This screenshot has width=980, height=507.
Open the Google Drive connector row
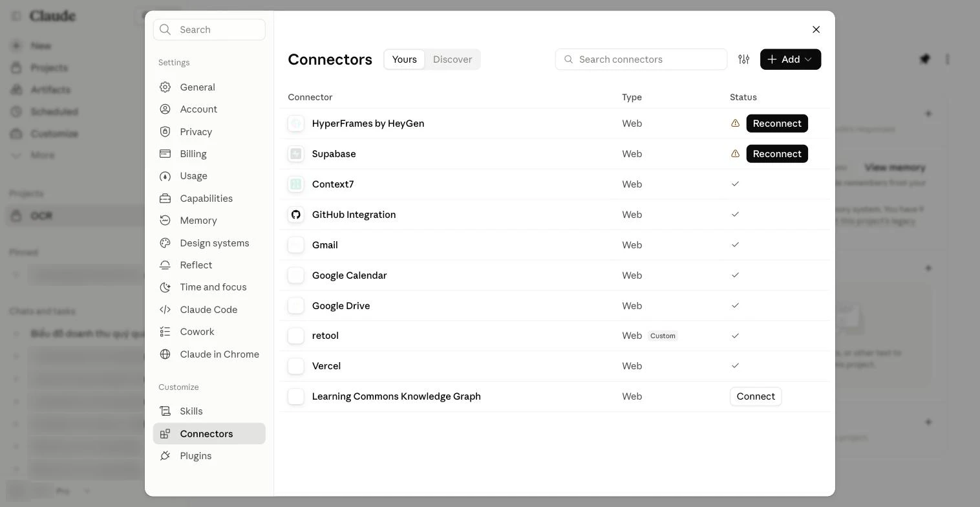(x=555, y=306)
